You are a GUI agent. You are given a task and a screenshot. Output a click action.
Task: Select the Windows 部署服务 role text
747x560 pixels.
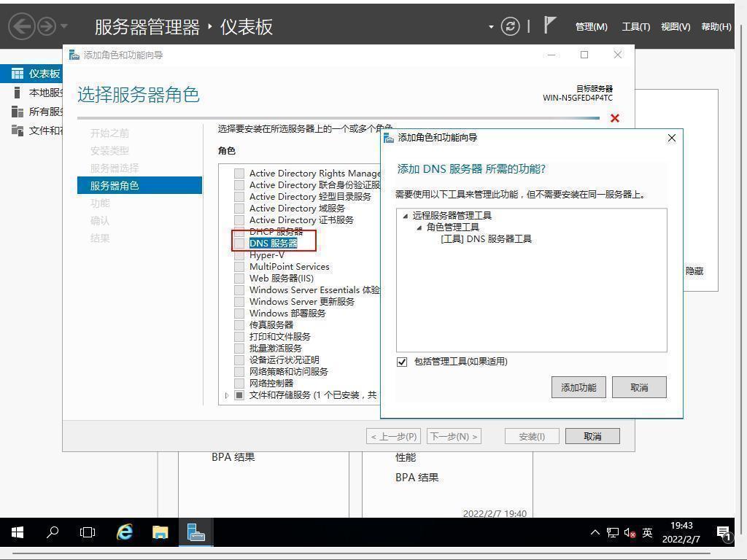(287, 314)
